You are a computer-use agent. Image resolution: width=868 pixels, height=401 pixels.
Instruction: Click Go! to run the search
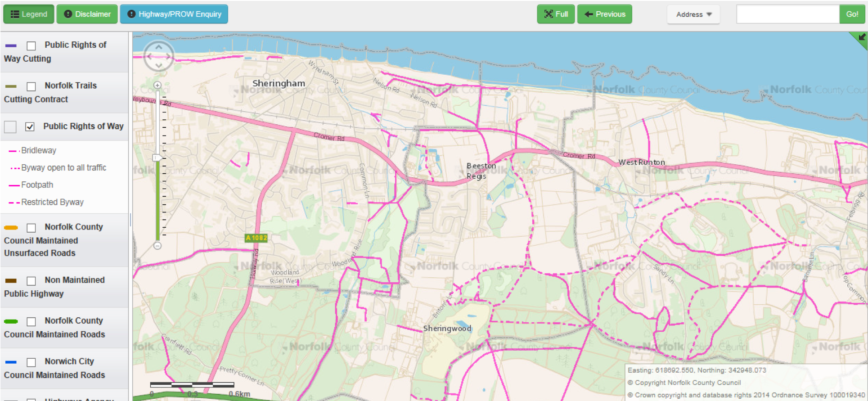(852, 14)
